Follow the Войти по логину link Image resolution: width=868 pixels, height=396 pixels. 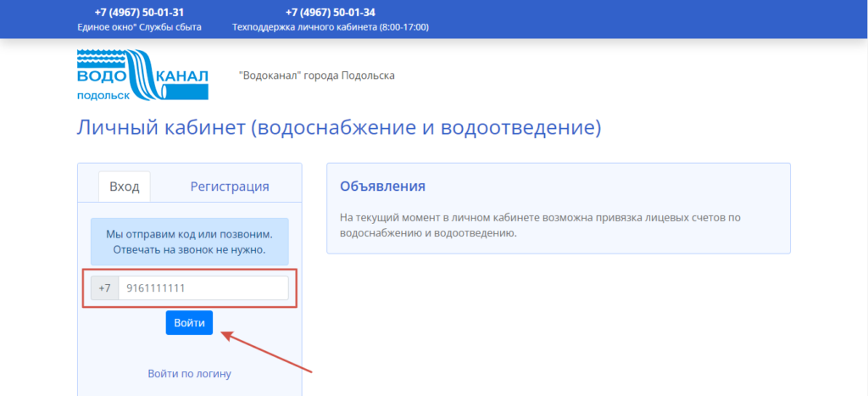click(x=189, y=374)
